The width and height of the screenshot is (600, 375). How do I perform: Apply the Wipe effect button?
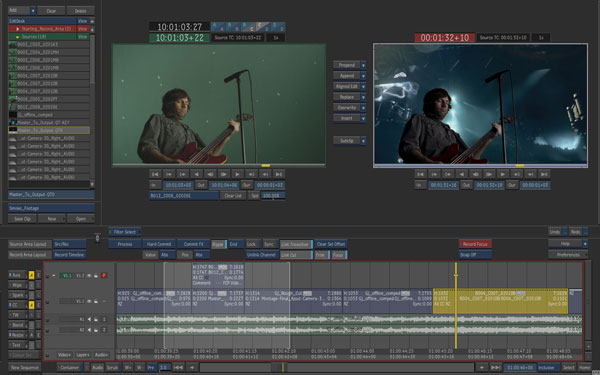click(18, 285)
